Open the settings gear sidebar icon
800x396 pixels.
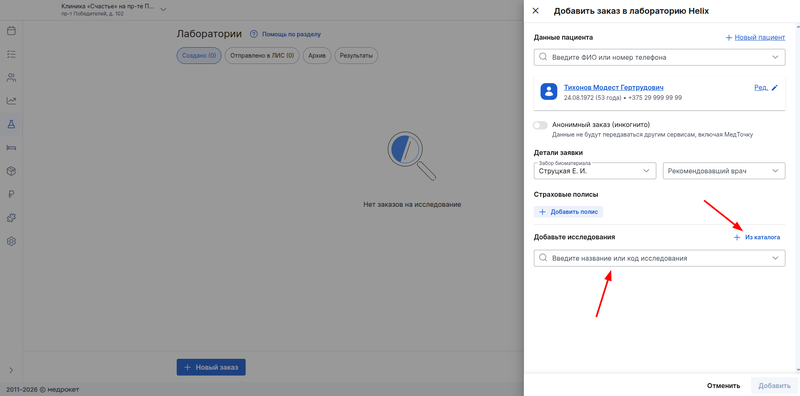11,241
